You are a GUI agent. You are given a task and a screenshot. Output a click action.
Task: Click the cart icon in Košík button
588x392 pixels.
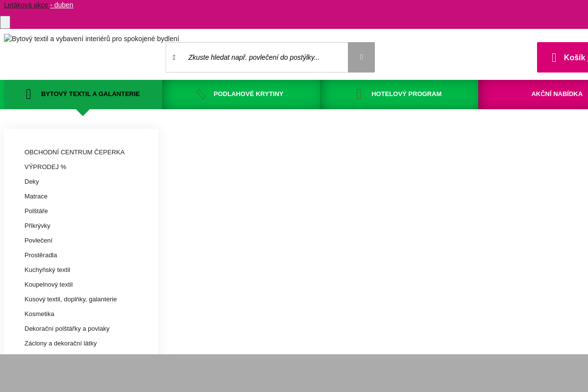[554, 58]
